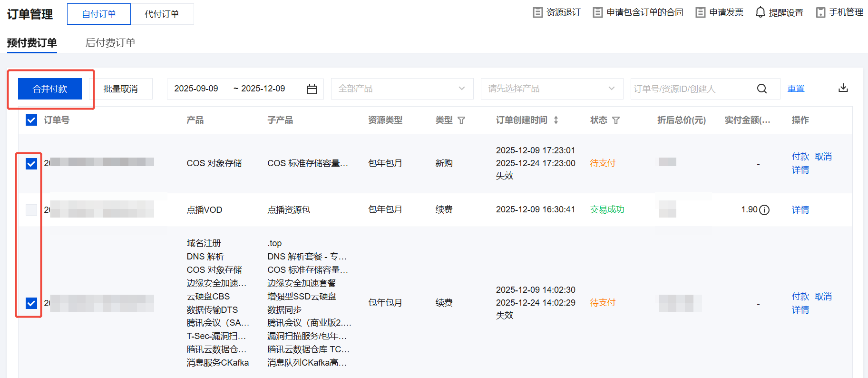
Task: Click info icon next to 1.90
Action: 764,210
